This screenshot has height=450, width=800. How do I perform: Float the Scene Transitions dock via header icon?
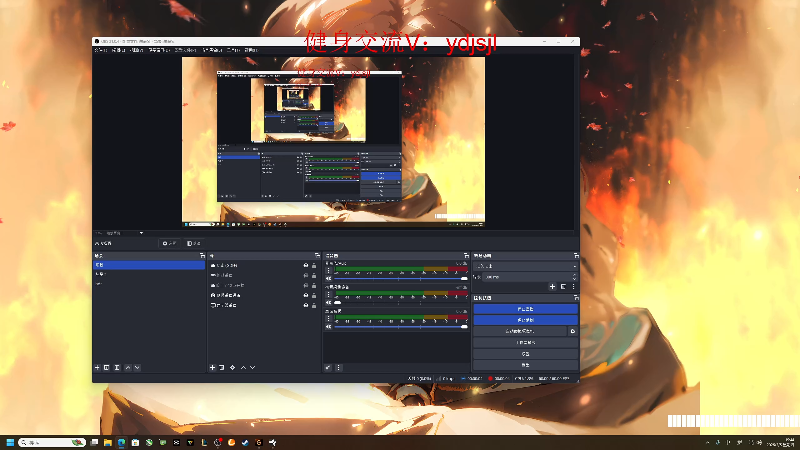coord(576,256)
